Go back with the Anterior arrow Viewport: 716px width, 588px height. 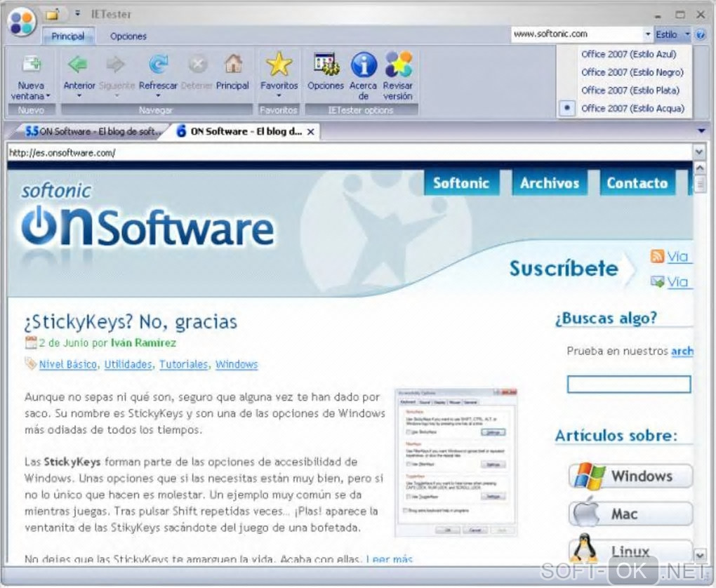point(78,65)
